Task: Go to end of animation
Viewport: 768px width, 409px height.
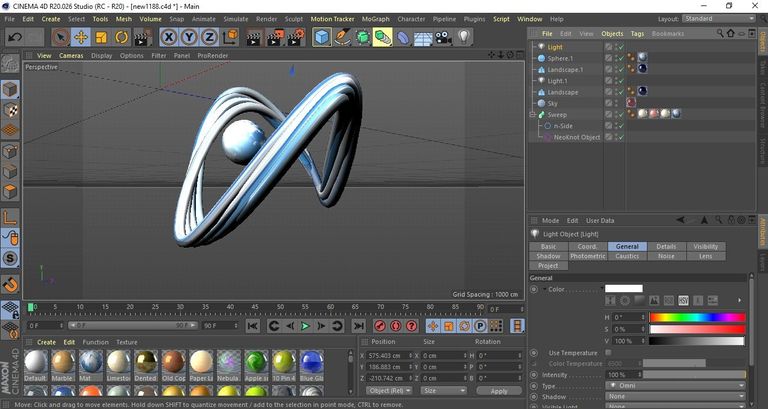Action: 359,326
